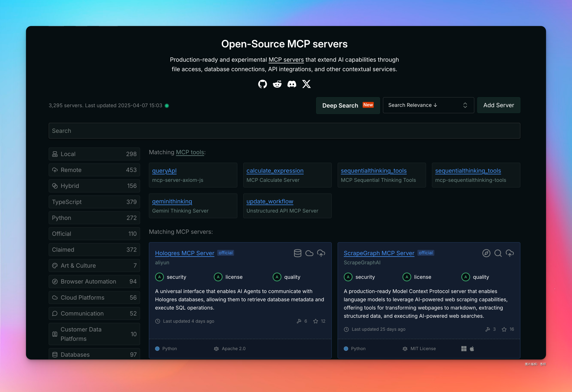Open the Discord icon link

coord(292,84)
